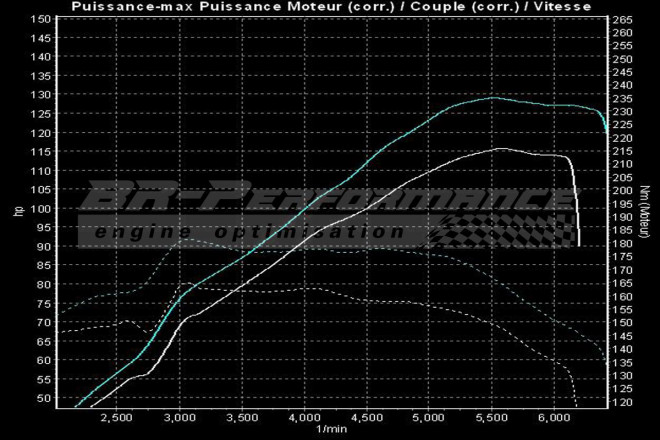Select the 2,500 rpm tick label
Image resolution: width=660 pixels, height=440 pixels.
[x=116, y=417]
